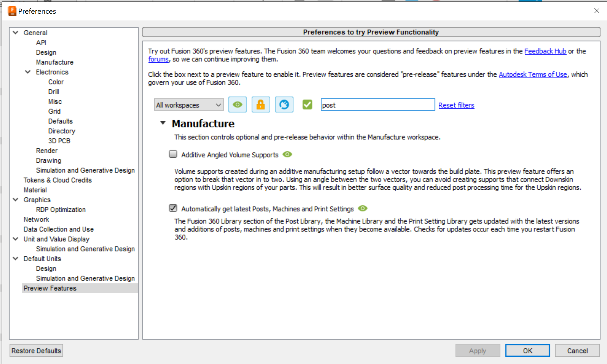Viewport: 607px width, 364px height.
Task: Click the green checkmark filter icon
Action: click(307, 105)
